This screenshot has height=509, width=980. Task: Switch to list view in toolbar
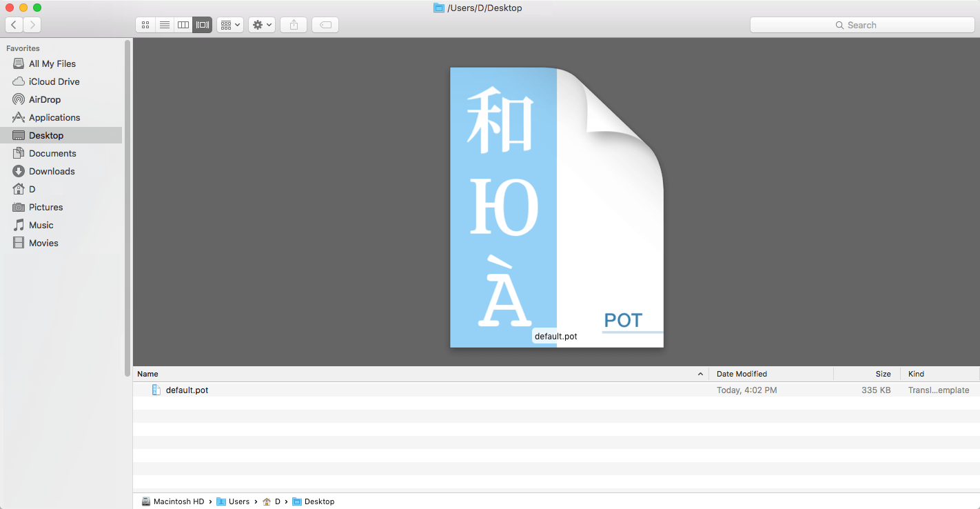[x=165, y=25]
